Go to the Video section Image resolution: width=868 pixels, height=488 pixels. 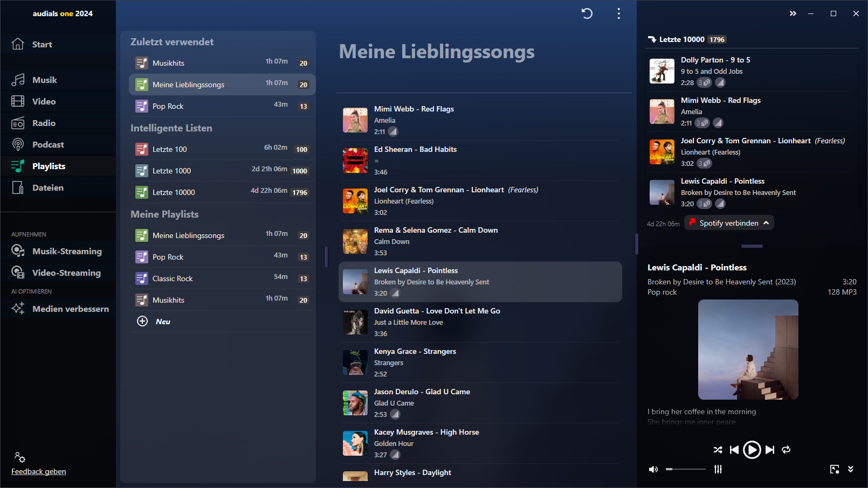tap(58, 101)
